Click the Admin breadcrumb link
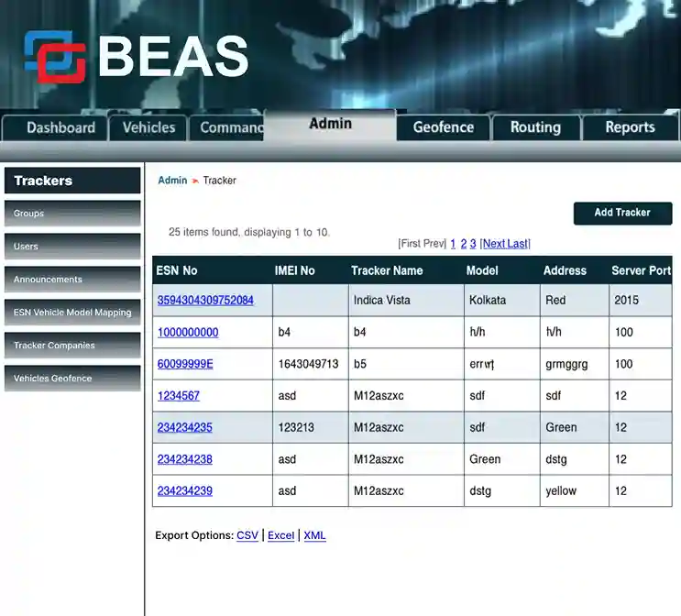Image resolution: width=681 pixels, height=616 pixels. (x=172, y=181)
